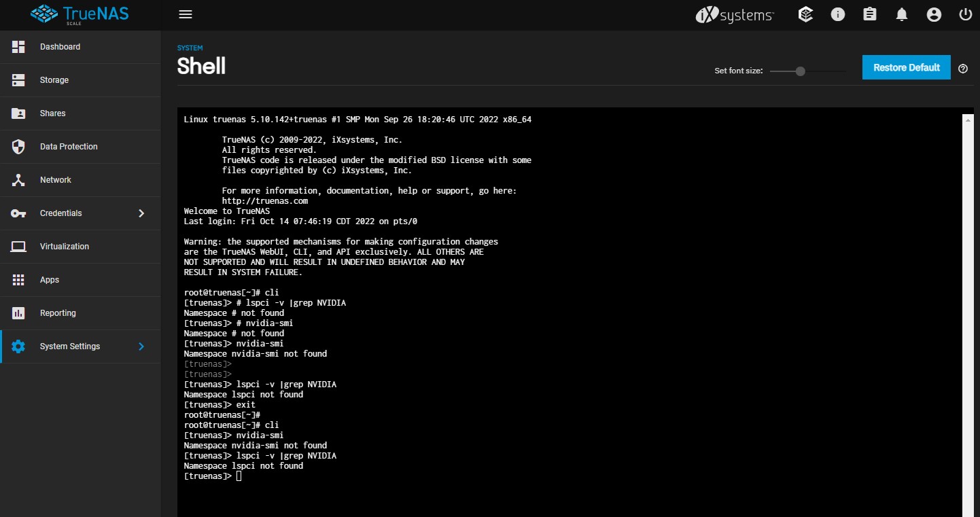The height and width of the screenshot is (517, 980).
Task: Open the About info icon
Action: click(837, 14)
